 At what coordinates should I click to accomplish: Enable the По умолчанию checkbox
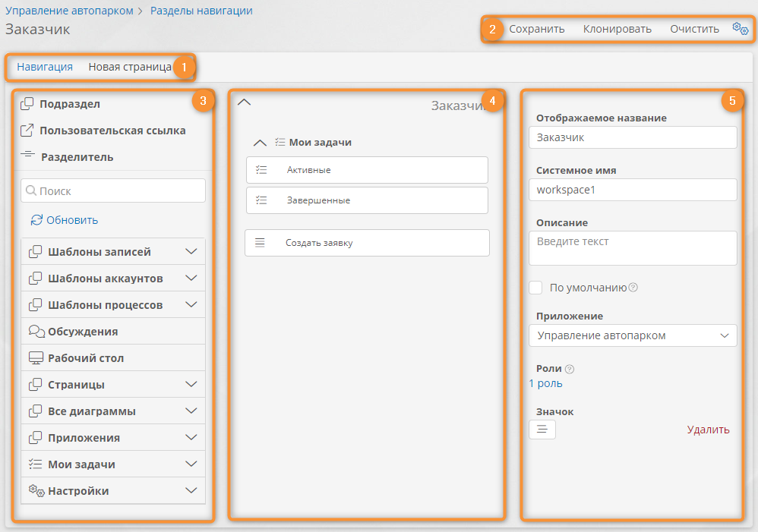(535, 288)
